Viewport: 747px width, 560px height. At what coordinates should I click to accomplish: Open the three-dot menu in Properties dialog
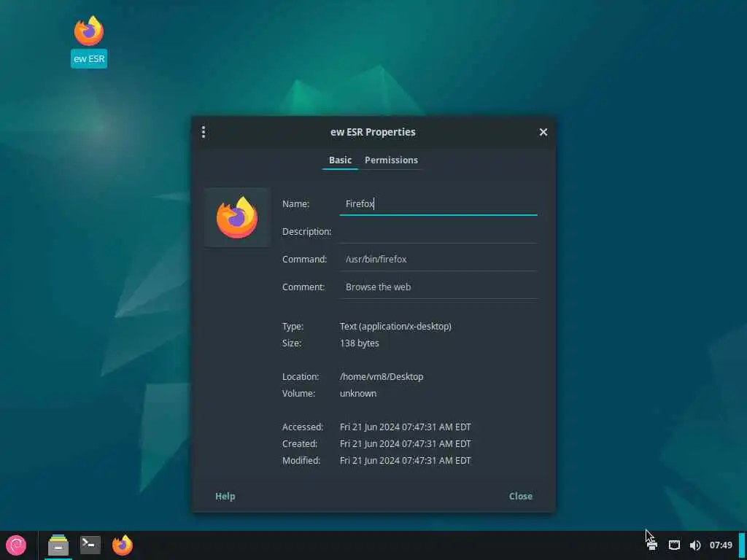pyautogui.click(x=204, y=132)
